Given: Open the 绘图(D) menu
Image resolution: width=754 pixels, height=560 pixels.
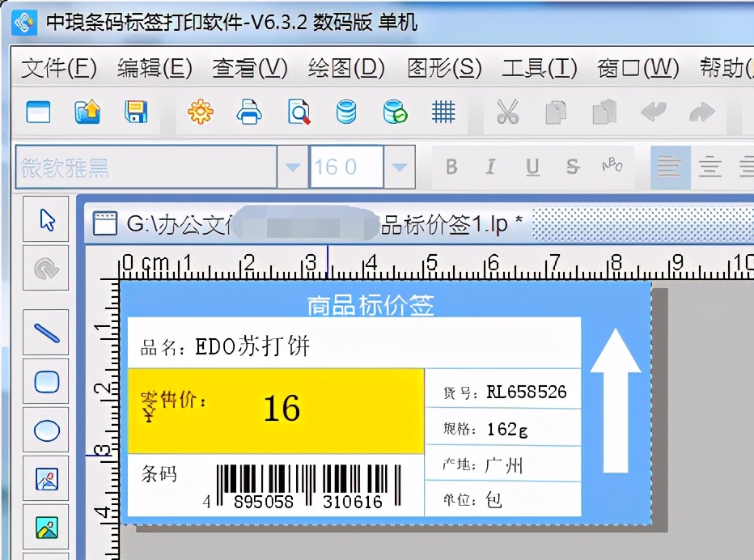Looking at the screenshot, I should (x=345, y=69).
